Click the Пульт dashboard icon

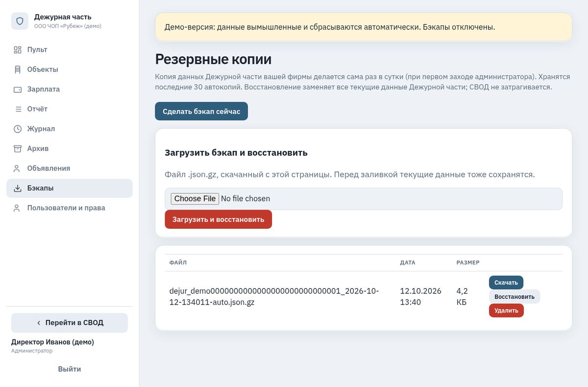(18, 49)
